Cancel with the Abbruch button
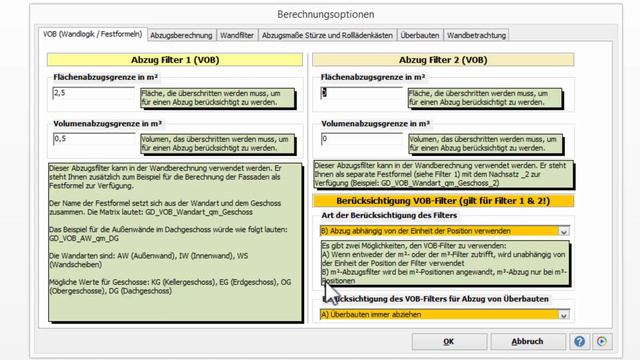The image size is (640, 360). coord(527,342)
